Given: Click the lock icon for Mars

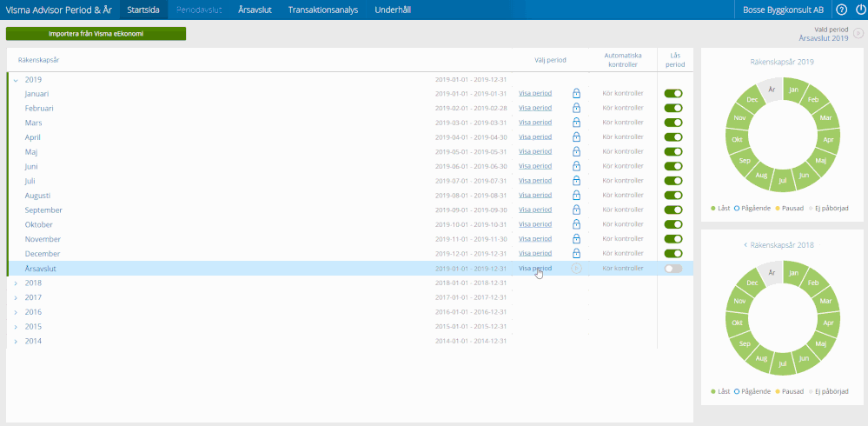Looking at the screenshot, I should tap(576, 123).
